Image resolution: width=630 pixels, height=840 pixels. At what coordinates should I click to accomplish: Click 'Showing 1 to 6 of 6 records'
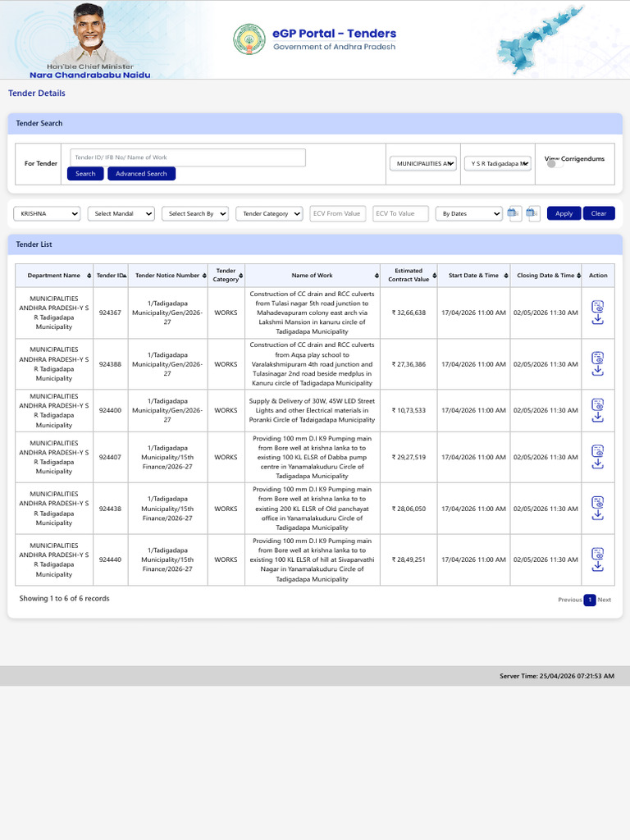tap(64, 598)
